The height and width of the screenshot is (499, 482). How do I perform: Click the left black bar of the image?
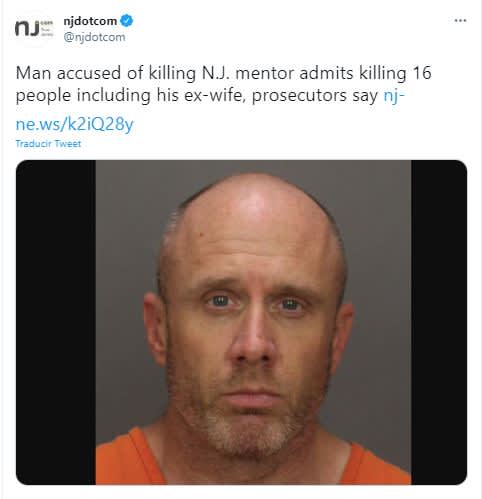pyautogui.click(x=56, y=322)
